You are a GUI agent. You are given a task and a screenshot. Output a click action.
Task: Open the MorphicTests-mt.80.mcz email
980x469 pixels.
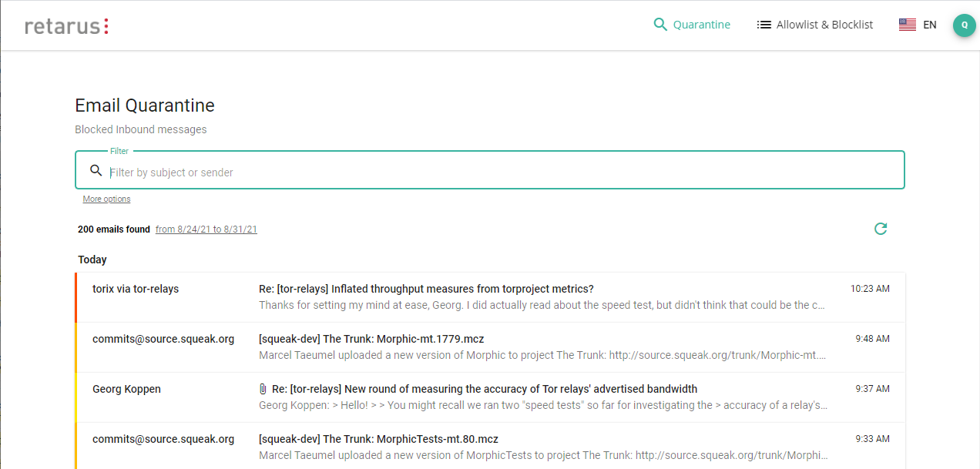378,439
